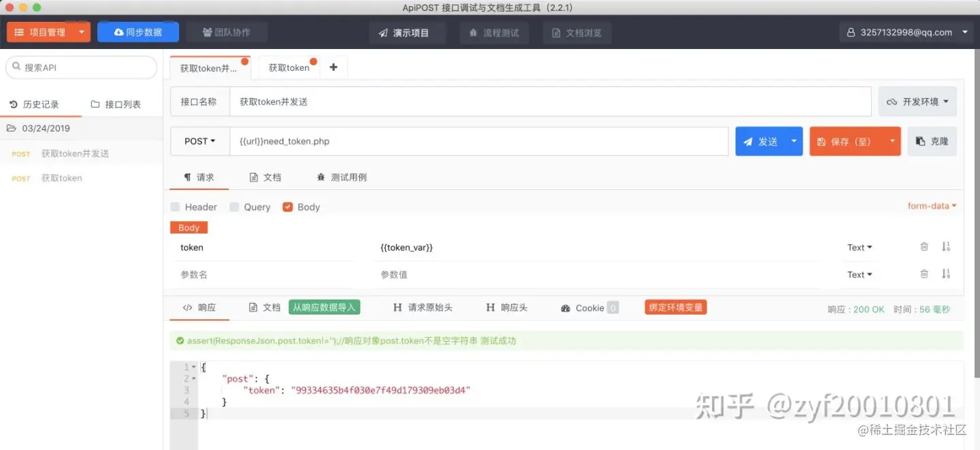The image size is (980, 450).
Task: Enable the Query checkbox
Action: [x=234, y=207]
